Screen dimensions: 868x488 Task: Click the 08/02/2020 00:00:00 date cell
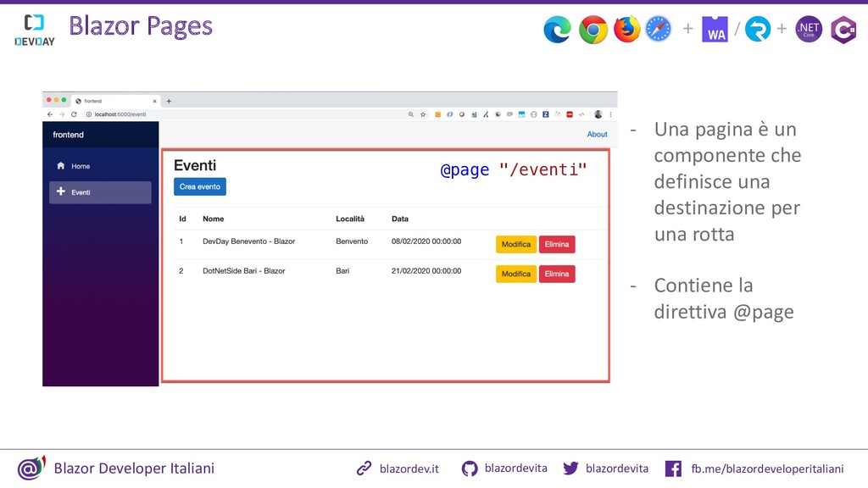tap(426, 241)
